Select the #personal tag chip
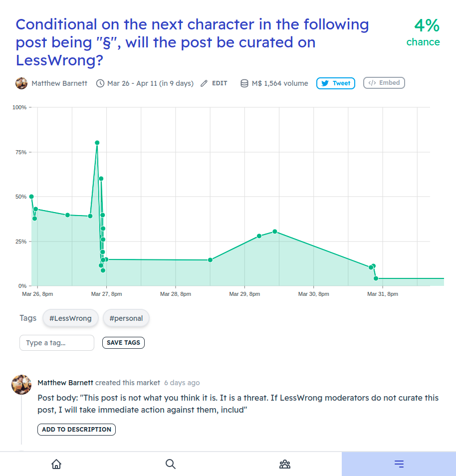Screen dimensions: 456x476 (x=126, y=318)
